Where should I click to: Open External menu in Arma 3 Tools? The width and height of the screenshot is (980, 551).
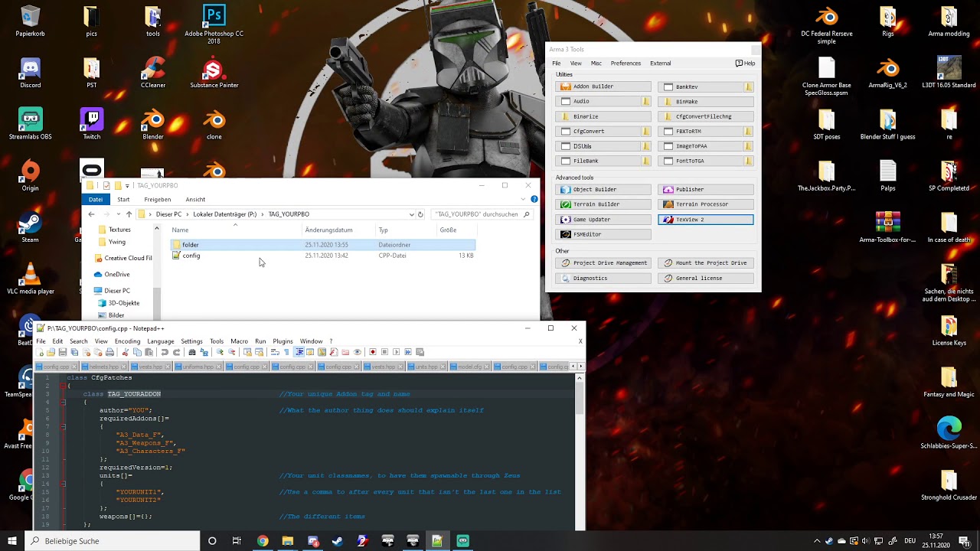pos(660,63)
